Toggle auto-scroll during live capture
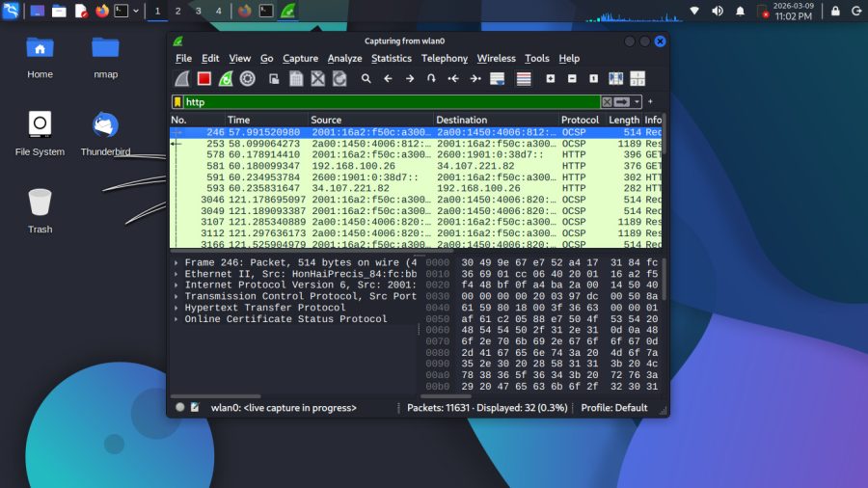868x488 pixels. pyautogui.click(x=498, y=79)
